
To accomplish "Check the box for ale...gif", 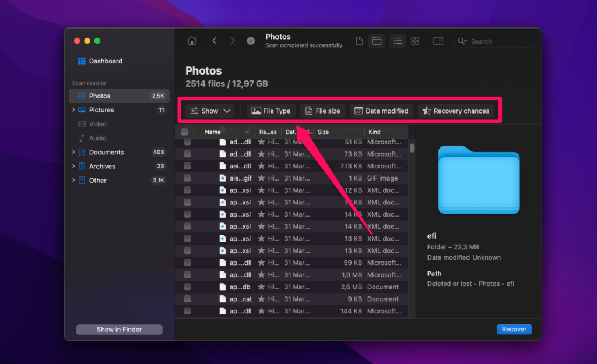I will (x=187, y=178).
